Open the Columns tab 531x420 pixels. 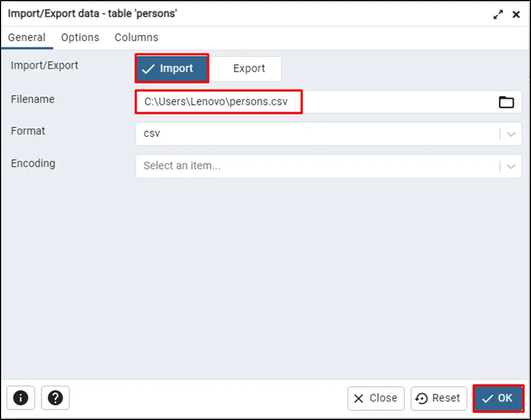point(137,37)
